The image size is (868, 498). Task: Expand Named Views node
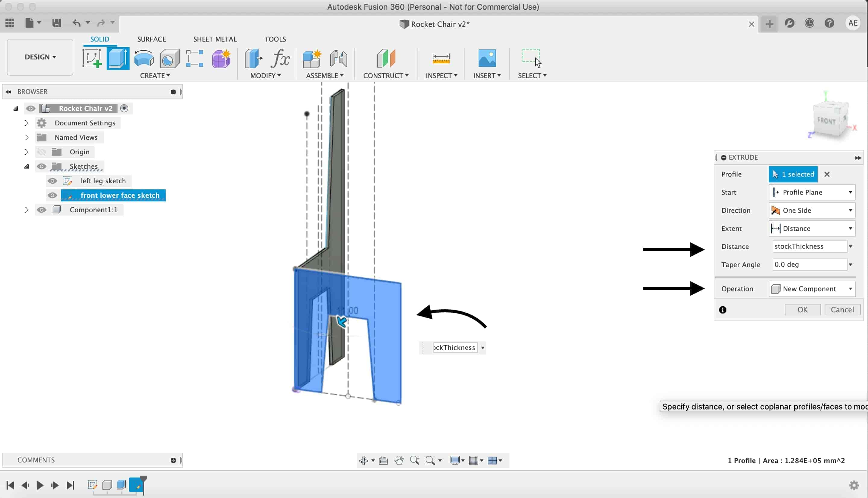click(26, 137)
